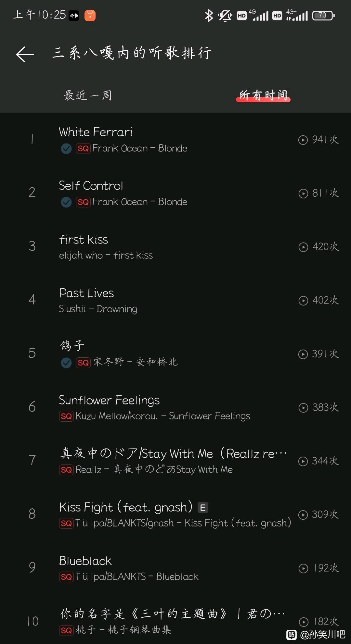Click the Frank Ocean - Blonde subtitle of White Ferrari
This screenshot has width=351, height=644.
(140, 148)
